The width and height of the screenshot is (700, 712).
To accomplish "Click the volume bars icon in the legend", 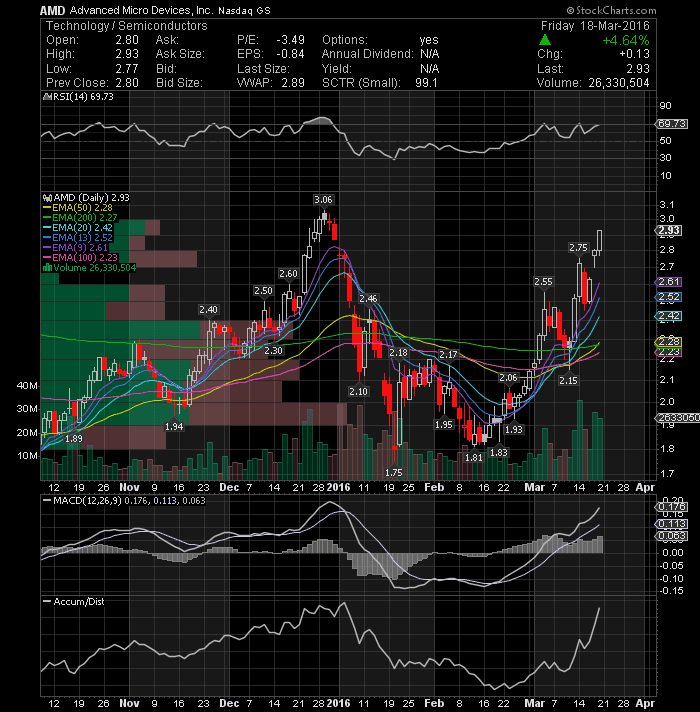I will 47,267.
